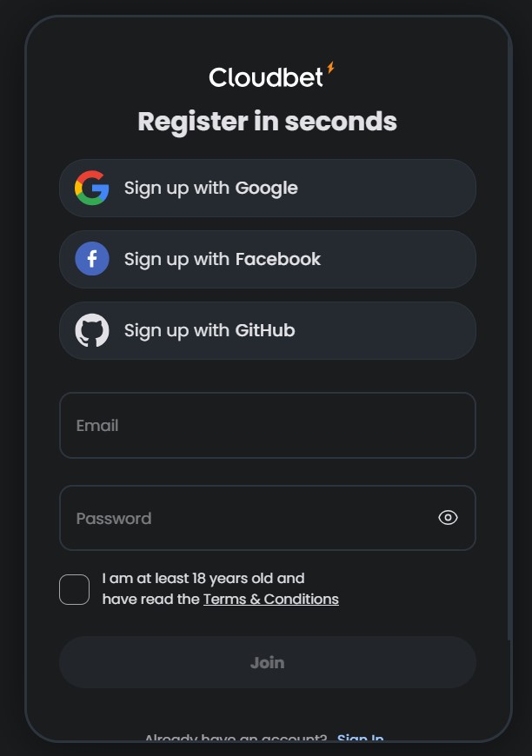Click the Google logo icon

pyautogui.click(x=92, y=188)
